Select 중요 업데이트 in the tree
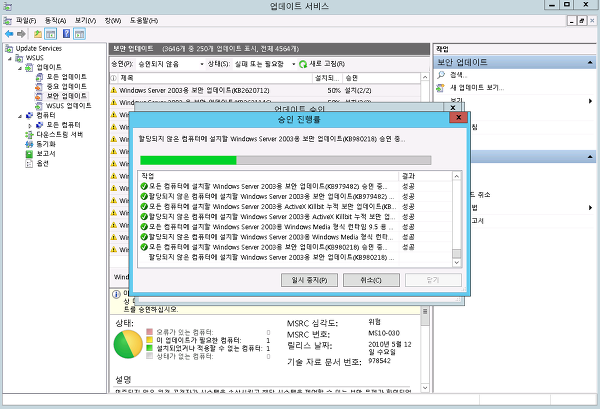Image resolution: width=600 pixels, height=409 pixels. point(66,86)
